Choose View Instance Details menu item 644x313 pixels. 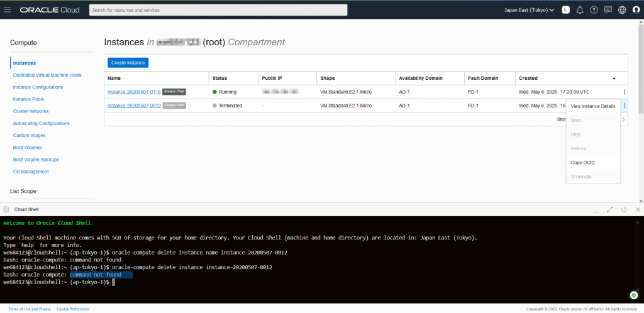point(593,106)
